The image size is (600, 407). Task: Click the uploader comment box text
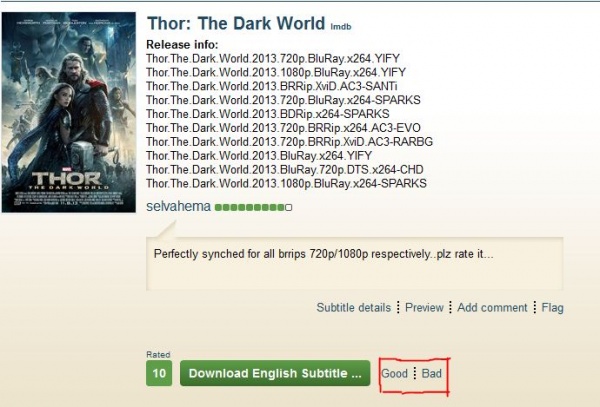click(323, 254)
